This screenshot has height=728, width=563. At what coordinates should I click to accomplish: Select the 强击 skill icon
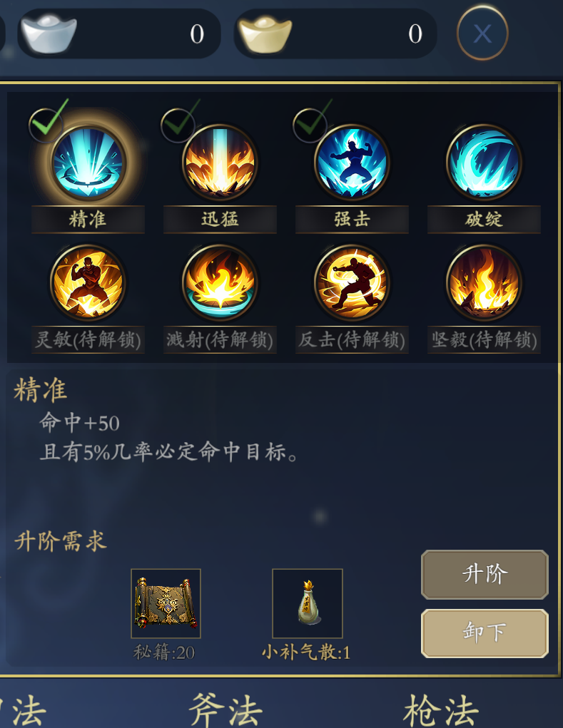(352, 163)
